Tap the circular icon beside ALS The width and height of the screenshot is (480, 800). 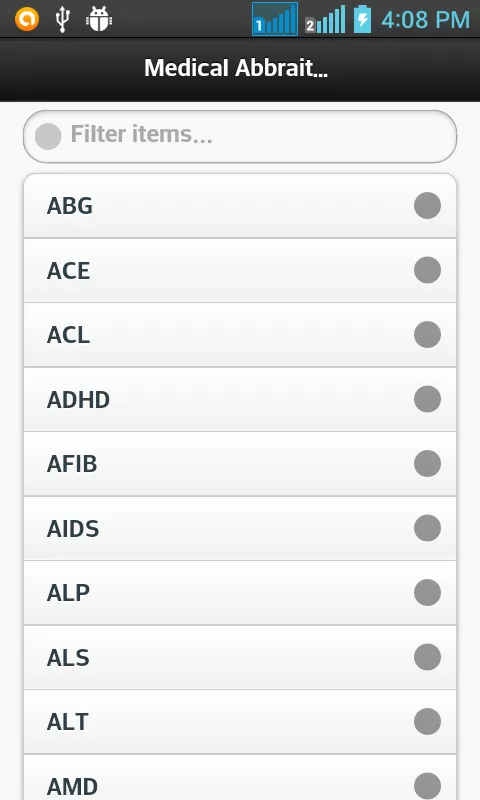(x=427, y=657)
